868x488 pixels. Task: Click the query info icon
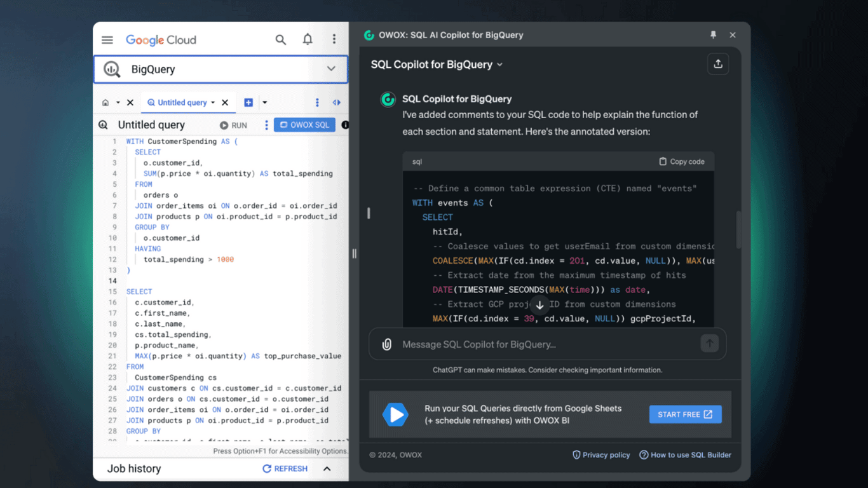click(x=345, y=125)
